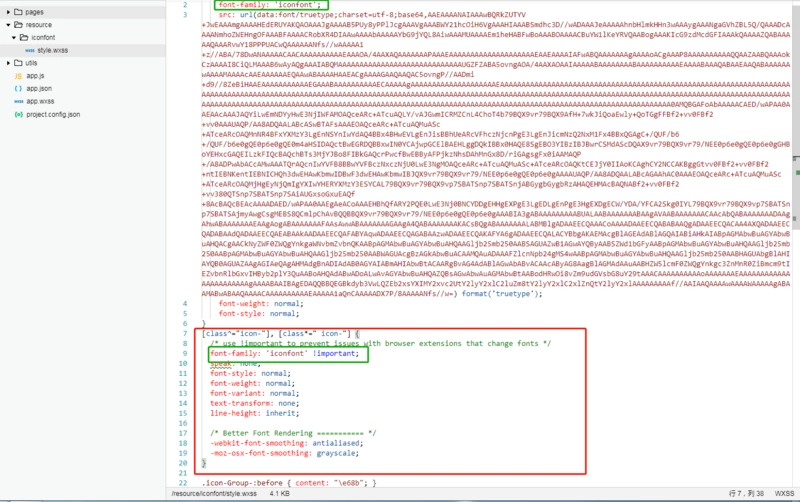Click the config icon beside project.config.json

point(18,114)
